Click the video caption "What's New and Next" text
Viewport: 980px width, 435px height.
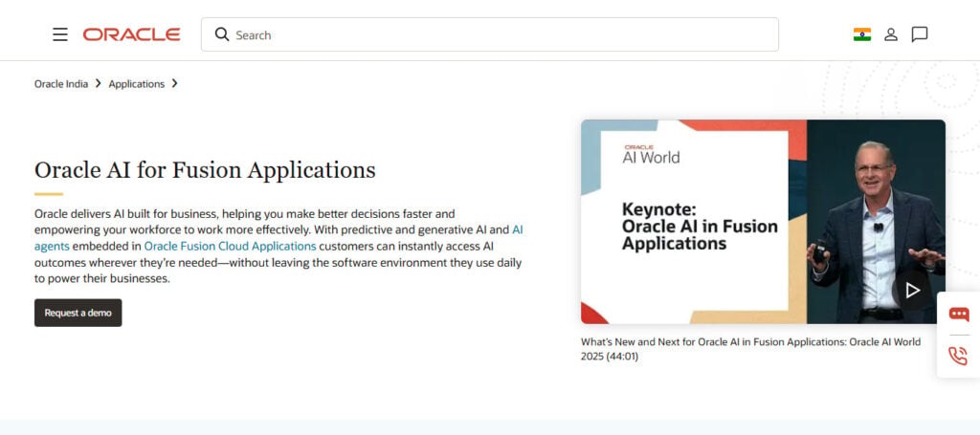pos(750,350)
